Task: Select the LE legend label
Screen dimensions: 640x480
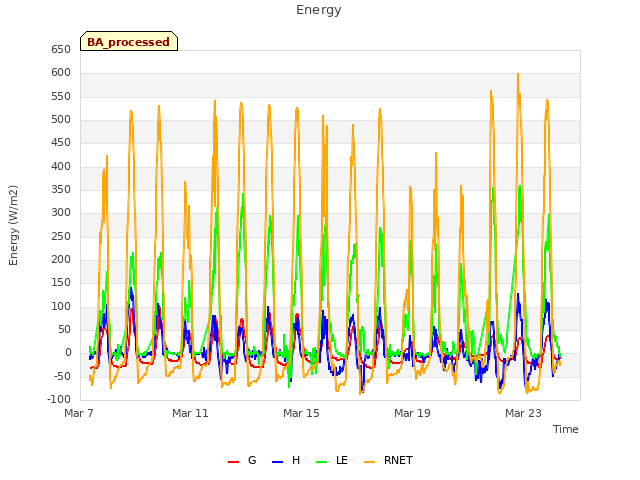Action: (x=342, y=460)
